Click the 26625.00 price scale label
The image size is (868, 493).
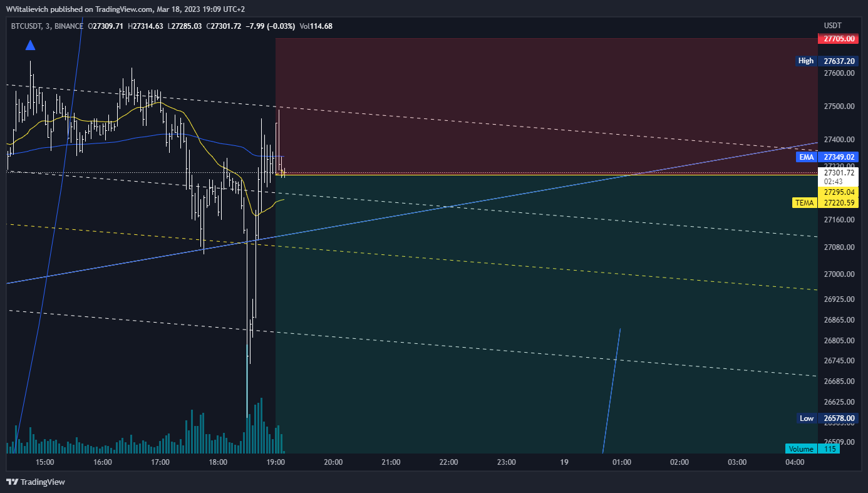point(839,402)
